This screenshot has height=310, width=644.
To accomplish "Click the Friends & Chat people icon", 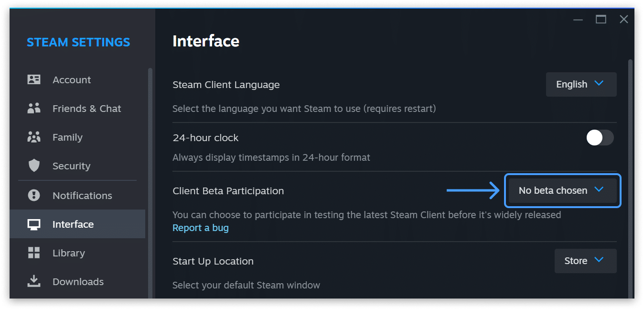I will tap(34, 108).
